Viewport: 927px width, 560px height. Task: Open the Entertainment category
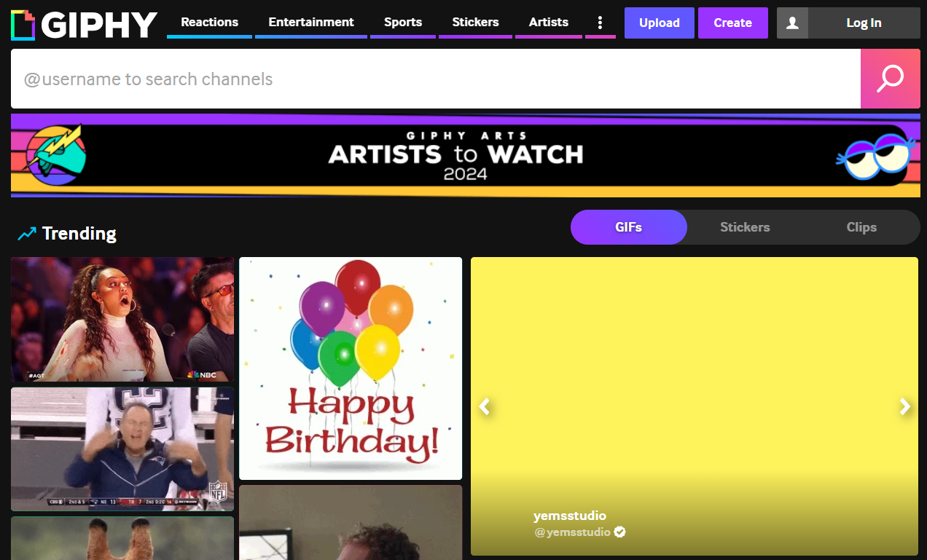point(311,23)
